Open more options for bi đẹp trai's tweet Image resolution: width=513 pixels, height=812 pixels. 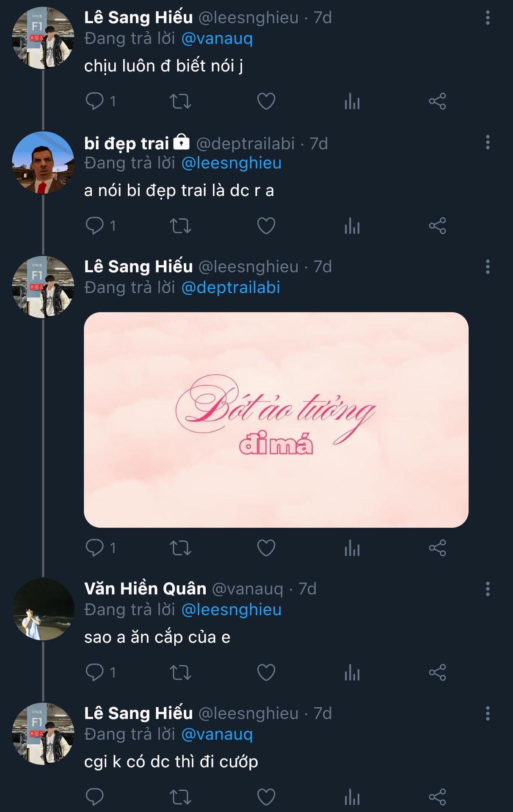coord(488,143)
